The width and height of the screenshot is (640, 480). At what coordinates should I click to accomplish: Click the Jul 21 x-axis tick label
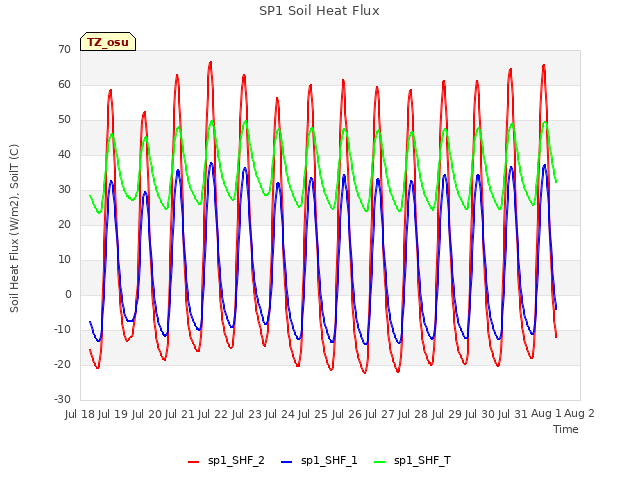pyautogui.click(x=180, y=414)
